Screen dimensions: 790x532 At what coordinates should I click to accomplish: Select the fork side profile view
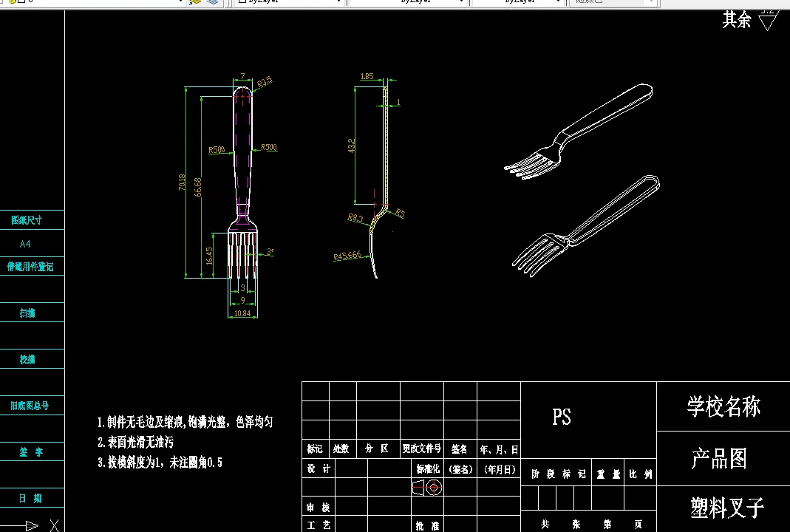click(381, 183)
